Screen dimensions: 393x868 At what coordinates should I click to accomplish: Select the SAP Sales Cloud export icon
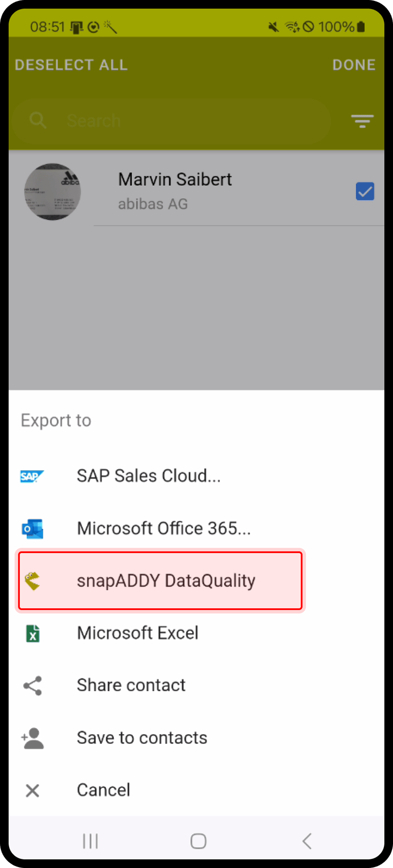click(32, 476)
